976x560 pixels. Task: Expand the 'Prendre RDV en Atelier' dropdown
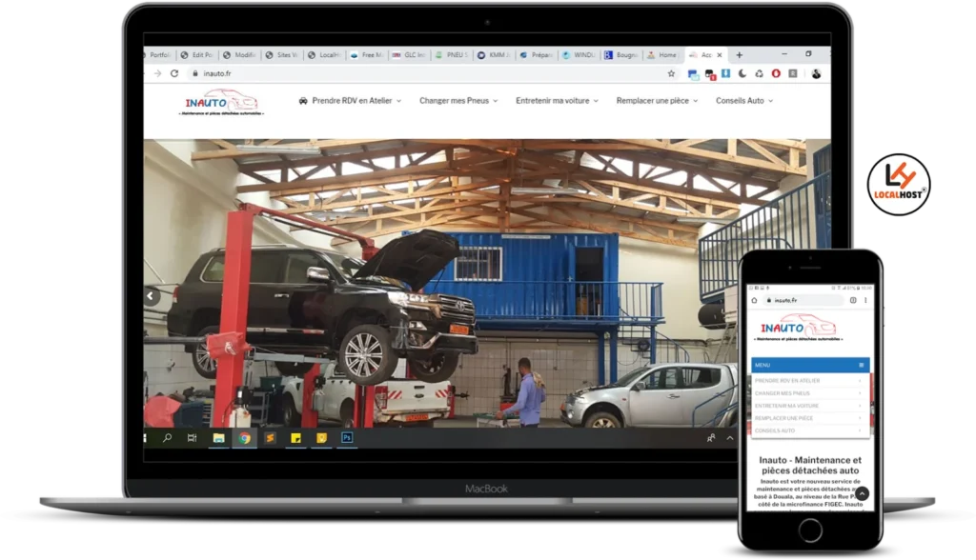click(x=351, y=101)
